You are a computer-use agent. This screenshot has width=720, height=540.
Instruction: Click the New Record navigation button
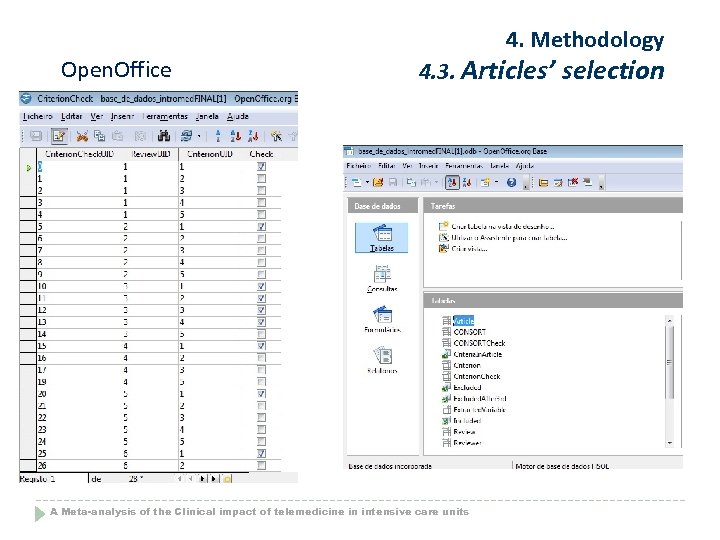227,479
